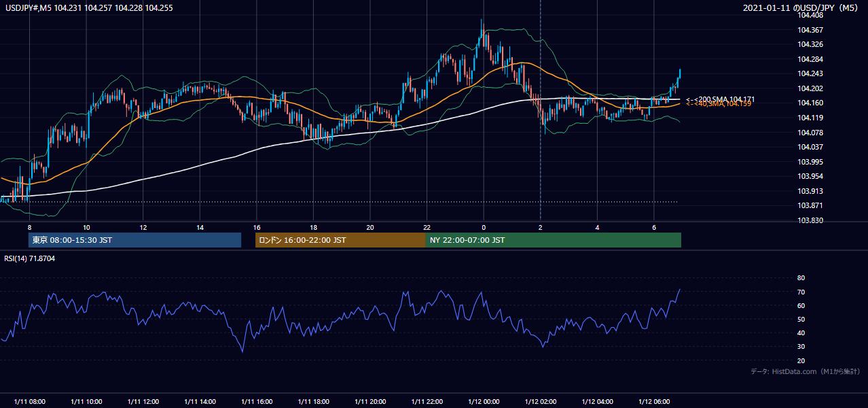Click price scale value 104.078
The image size is (868, 408).
pos(810,132)
